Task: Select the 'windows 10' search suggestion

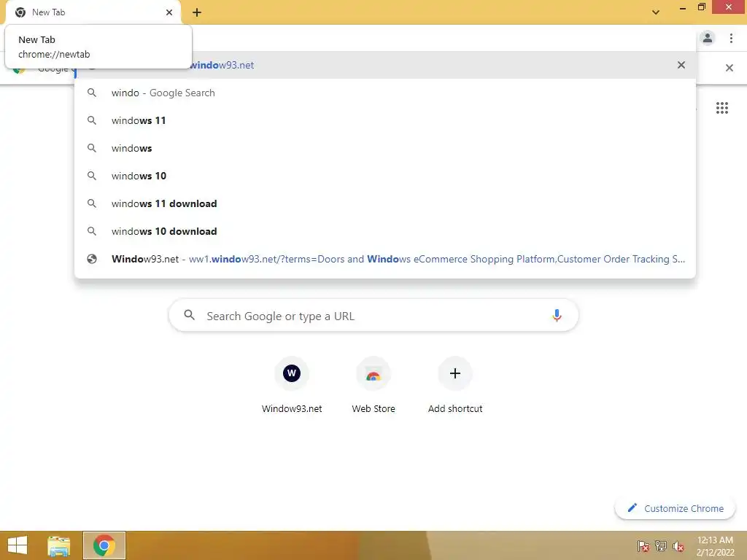Action: (x=385, y=176)
